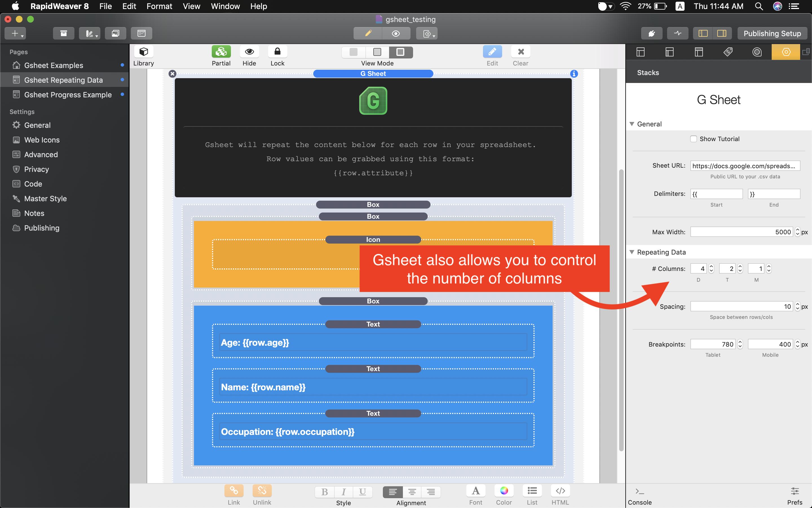Screen dimensions: 812x508
Task: Adjust the Max Width stepper
Action: pyautogui.click(x=798, y=232)
